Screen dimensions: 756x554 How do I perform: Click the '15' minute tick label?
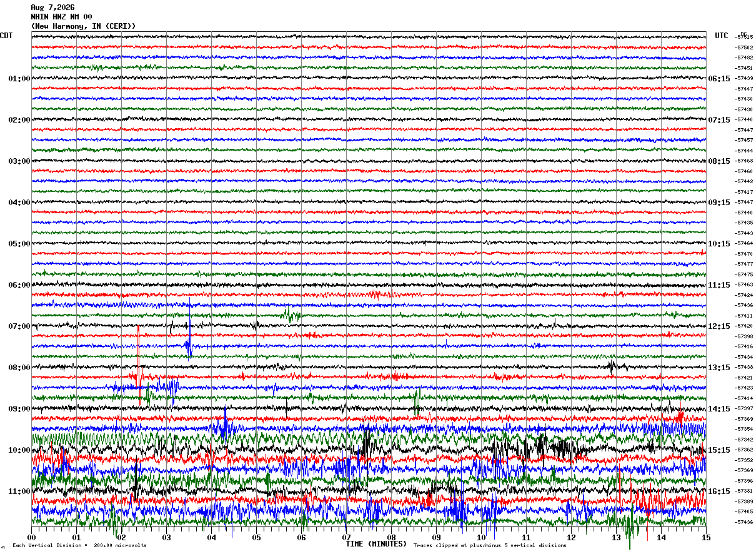[706, 537]
